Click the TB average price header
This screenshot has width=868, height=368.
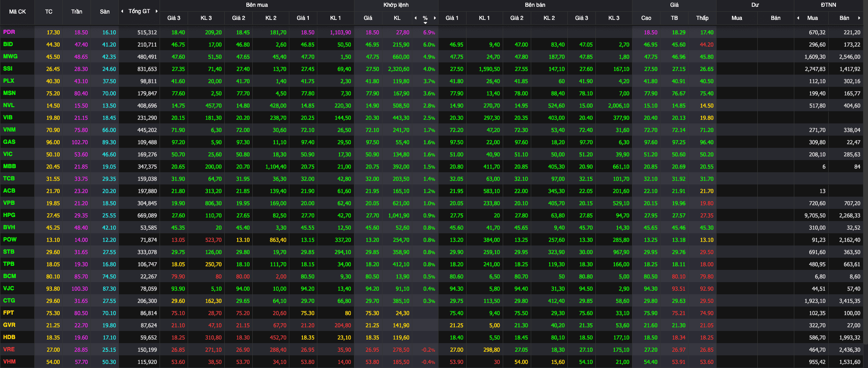coord(675,18)
